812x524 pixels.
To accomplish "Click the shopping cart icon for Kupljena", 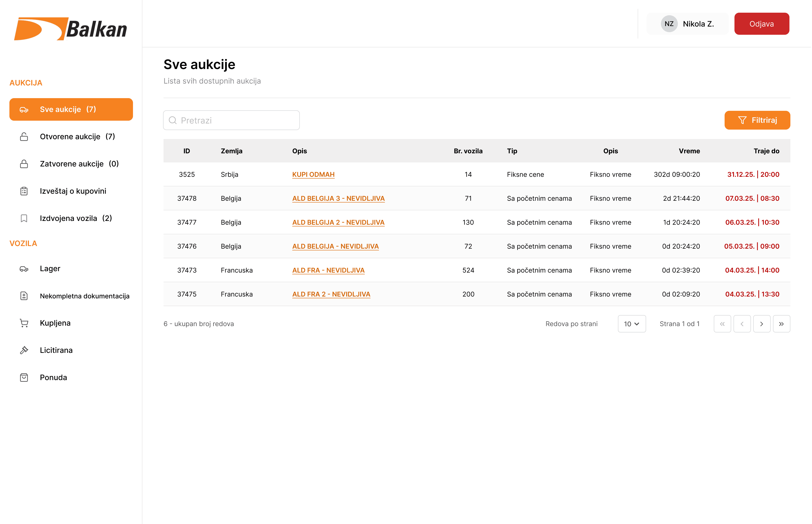I will [x=24, y=323].
